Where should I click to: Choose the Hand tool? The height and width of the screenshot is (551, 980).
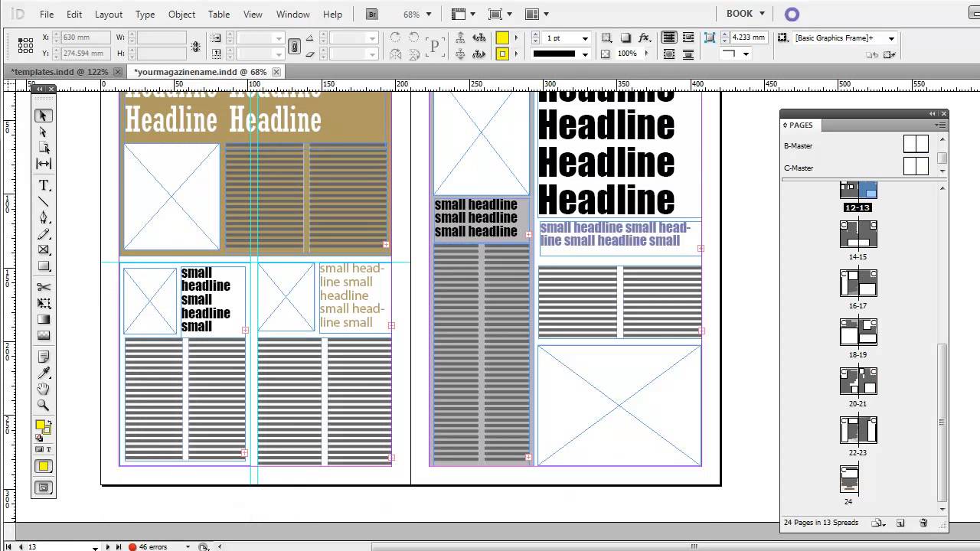pyautogui.click(x=44, y=390)
